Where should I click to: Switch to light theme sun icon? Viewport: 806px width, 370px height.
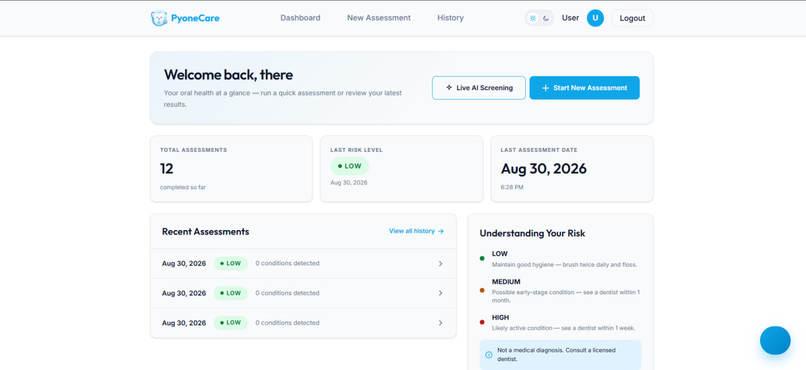[x=533, y=18]
